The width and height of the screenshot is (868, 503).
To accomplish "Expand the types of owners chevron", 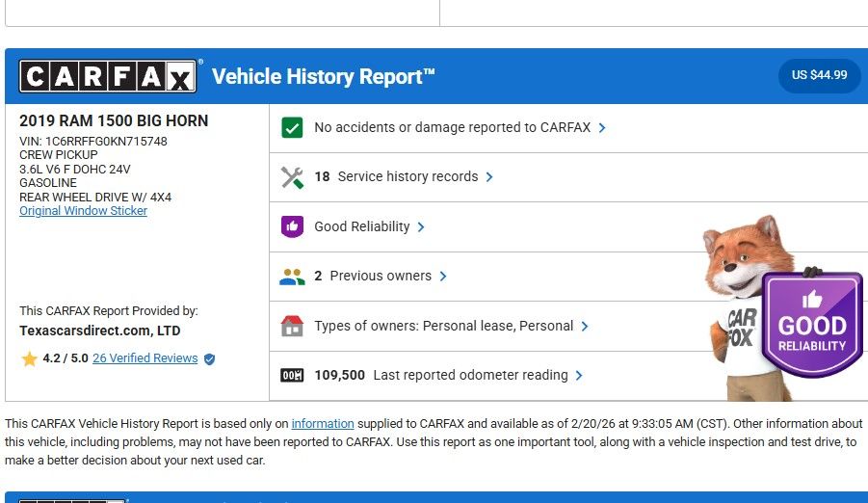I will pyautogui.click(x=585, y=327).
